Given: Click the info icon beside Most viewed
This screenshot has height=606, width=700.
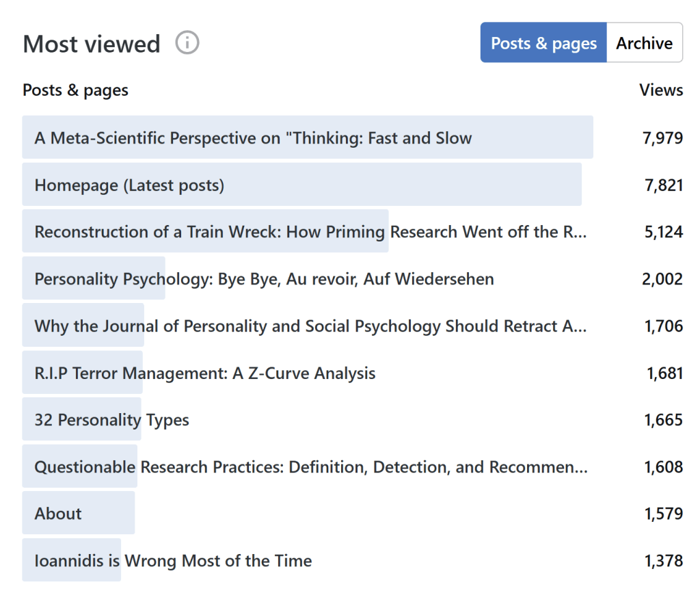Looking at the screenshot, I should click(187, 43).
